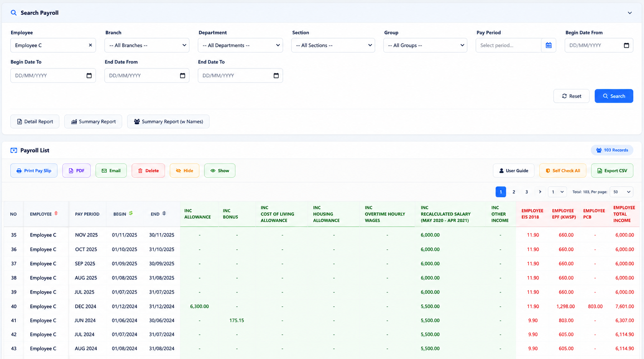Open the Group dropdown
The image size is (644, 359).
click(x=425, y=45)
